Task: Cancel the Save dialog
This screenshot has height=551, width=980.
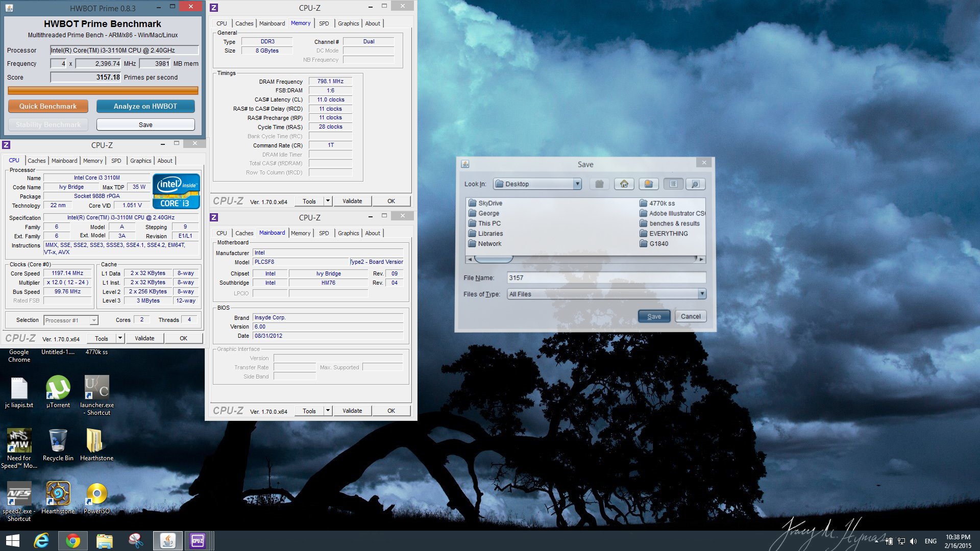Action: point(691,316)
